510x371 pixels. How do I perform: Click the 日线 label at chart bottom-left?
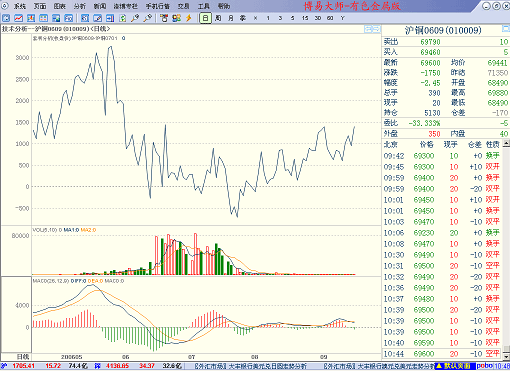pyautogui.click(x=23, y=357)
